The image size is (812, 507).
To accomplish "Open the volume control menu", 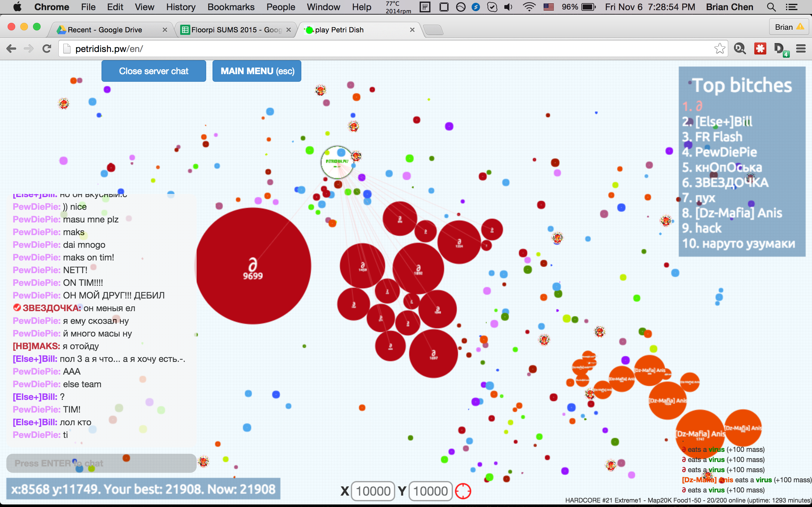I will point(508,7).
